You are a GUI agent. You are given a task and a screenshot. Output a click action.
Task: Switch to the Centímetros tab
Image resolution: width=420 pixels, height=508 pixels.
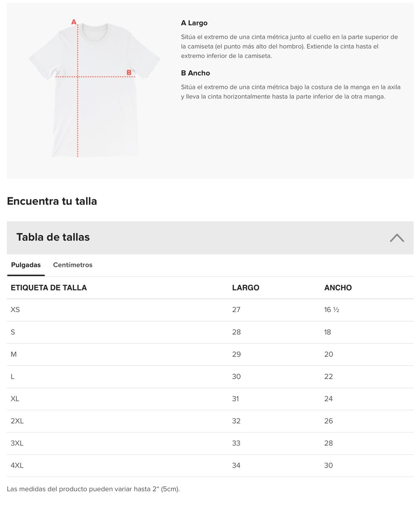[x=73, y=265]
